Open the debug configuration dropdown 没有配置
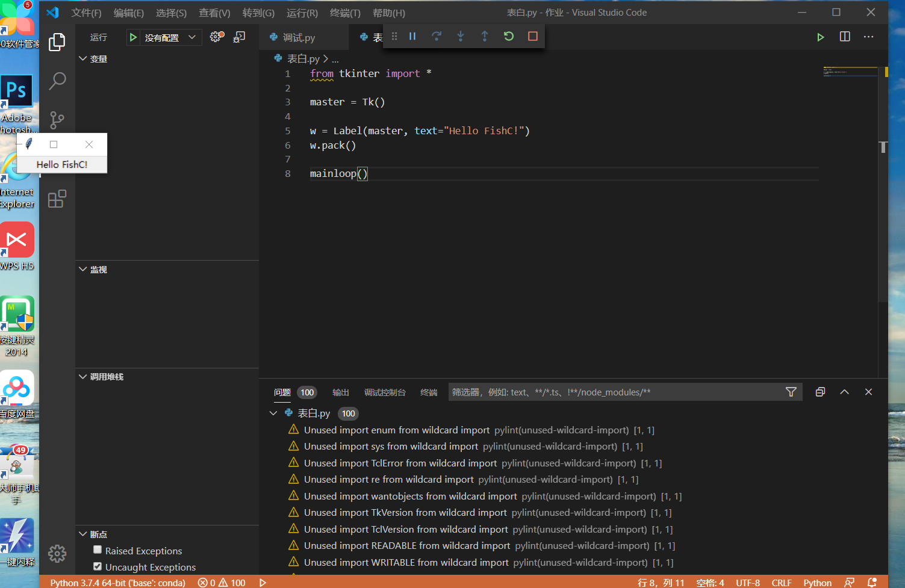905x588 pixels. point(170,37)
